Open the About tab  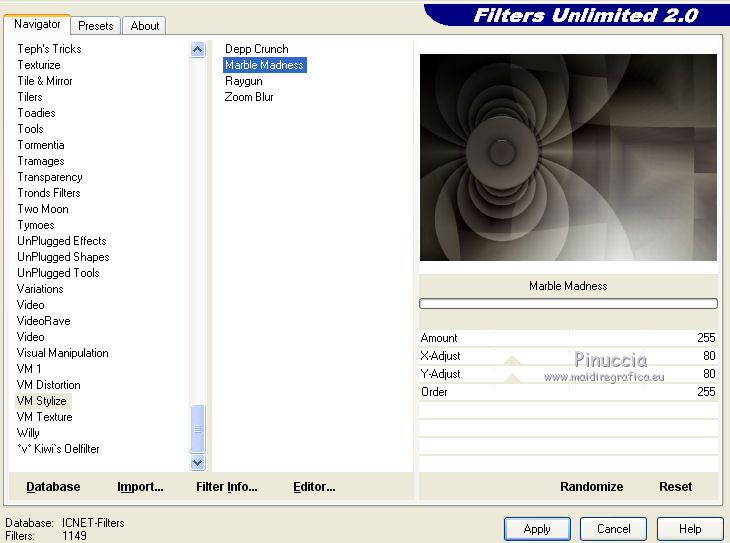tap(144, 26)
